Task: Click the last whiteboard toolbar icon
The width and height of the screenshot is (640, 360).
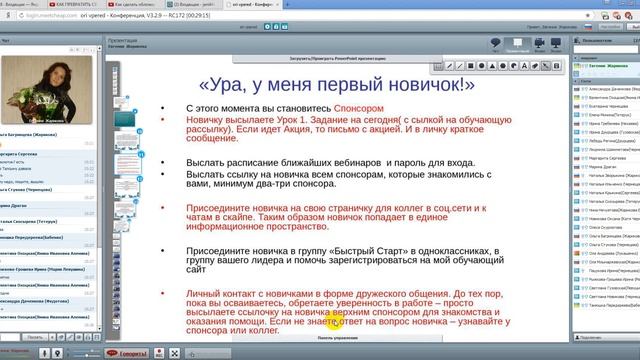Action: pyautogui.click(x=556, y=66)
